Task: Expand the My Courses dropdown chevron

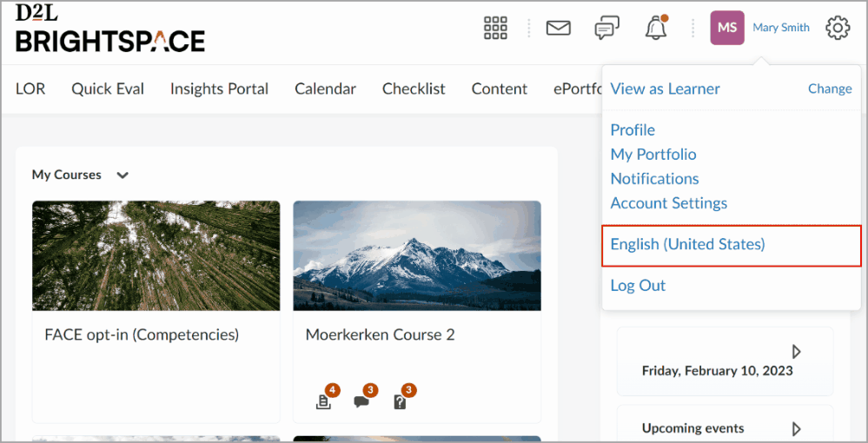Action: tap(123, 175)
